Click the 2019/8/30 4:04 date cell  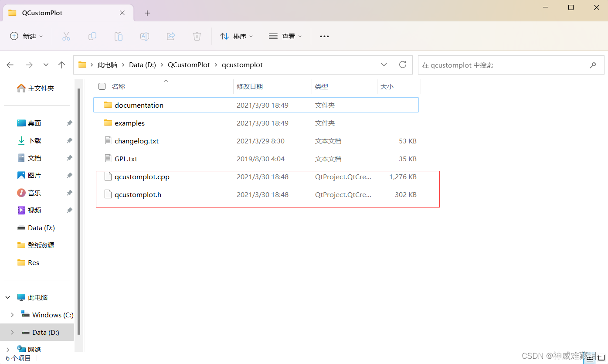click(x=261, y=159)
